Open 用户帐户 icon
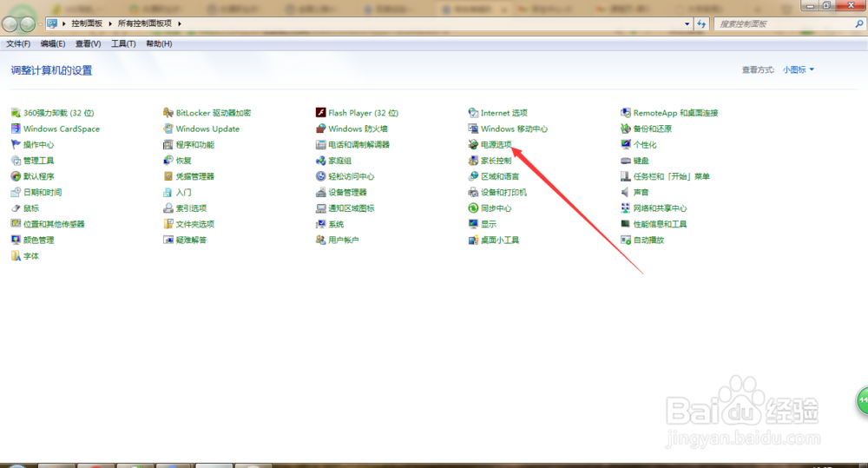868x468 pixels. click(x=320, y=241)
